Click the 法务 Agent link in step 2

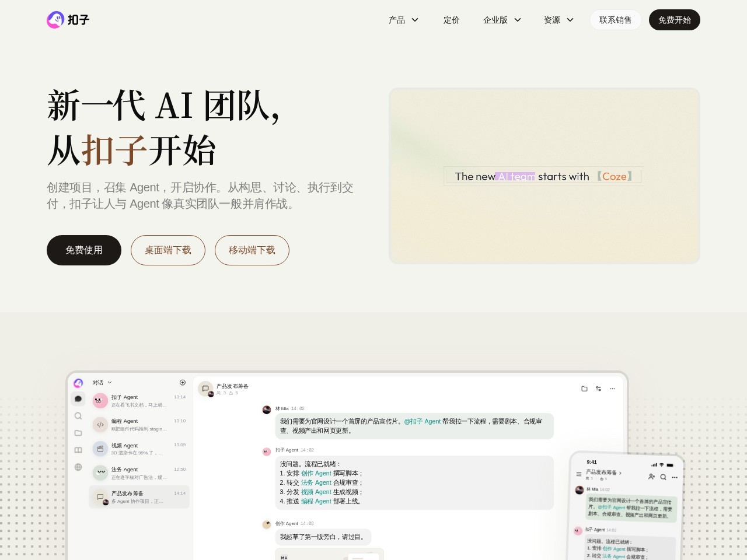(316, 482)
